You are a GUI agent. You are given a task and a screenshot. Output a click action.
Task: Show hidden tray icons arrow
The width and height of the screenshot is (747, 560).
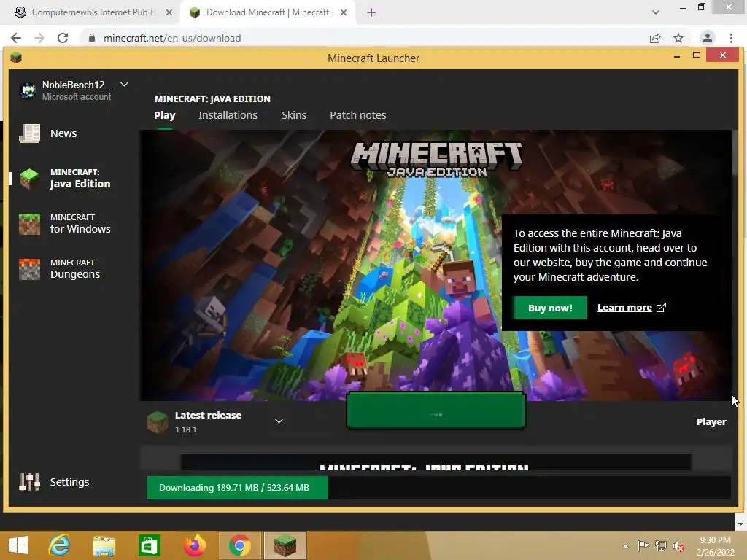(625, 546)
